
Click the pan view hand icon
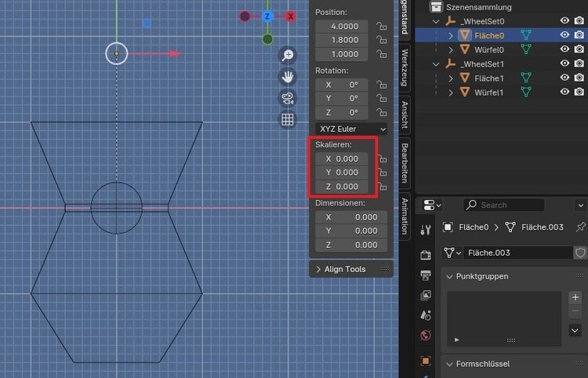pyautogui.click(x=288, y=77)
